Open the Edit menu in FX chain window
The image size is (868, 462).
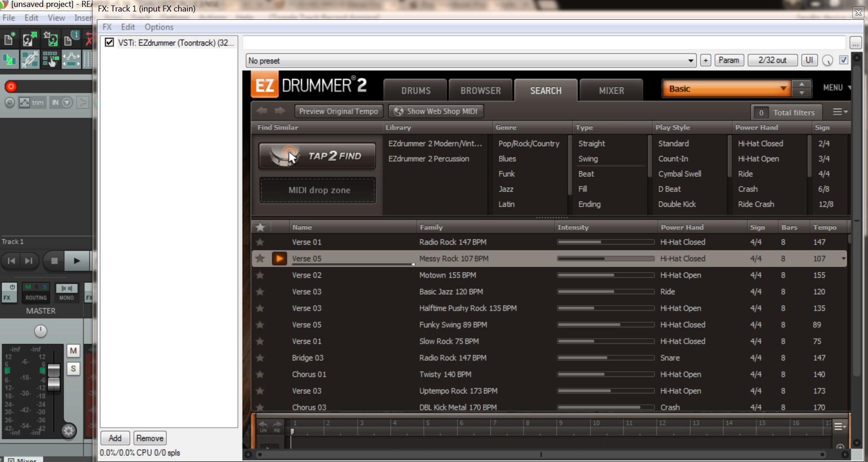pos(128,27)
